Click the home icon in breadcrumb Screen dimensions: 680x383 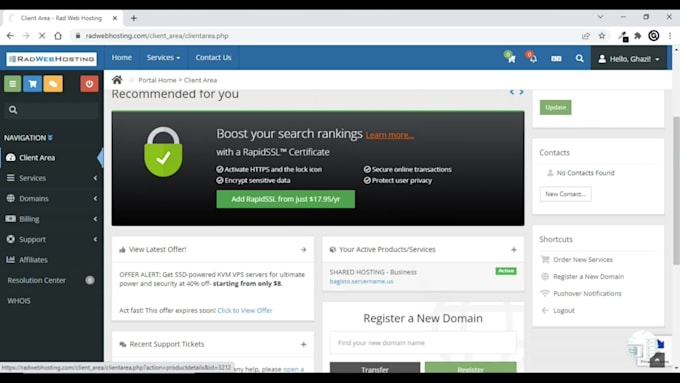[x=117, y=80]
